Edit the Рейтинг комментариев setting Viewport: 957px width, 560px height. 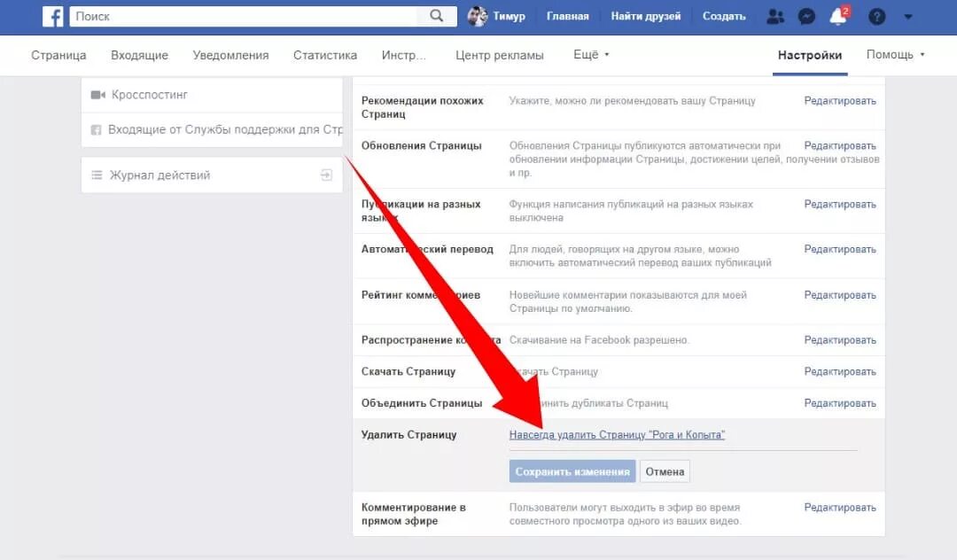pos(840,295)
